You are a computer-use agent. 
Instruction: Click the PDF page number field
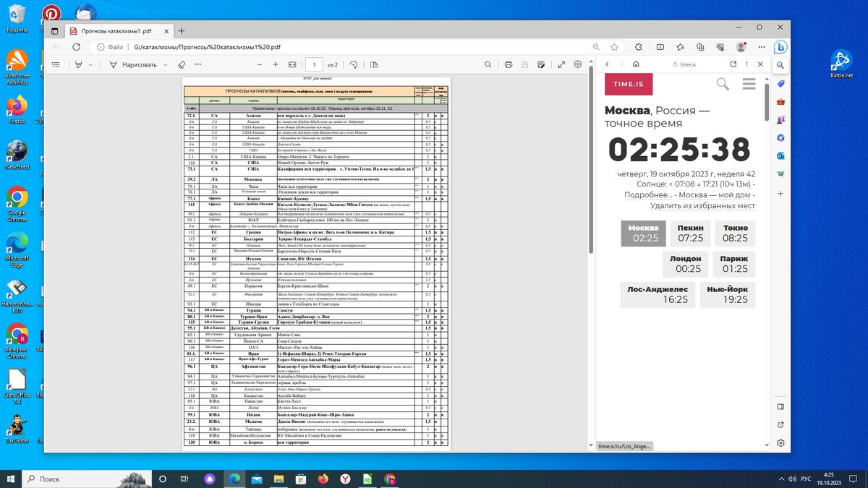(314, 64)
